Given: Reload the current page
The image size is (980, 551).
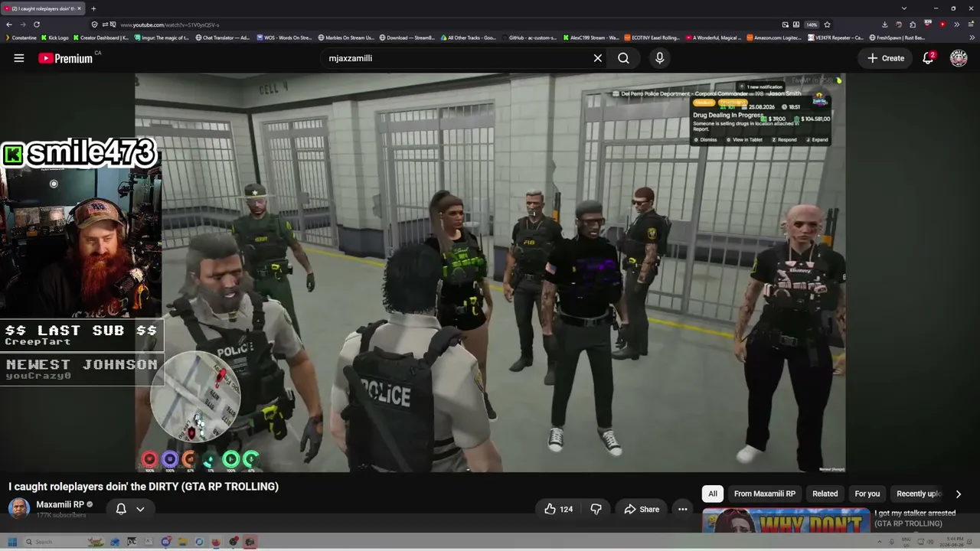Looking at the screenshot, I should tap(36, 24).
